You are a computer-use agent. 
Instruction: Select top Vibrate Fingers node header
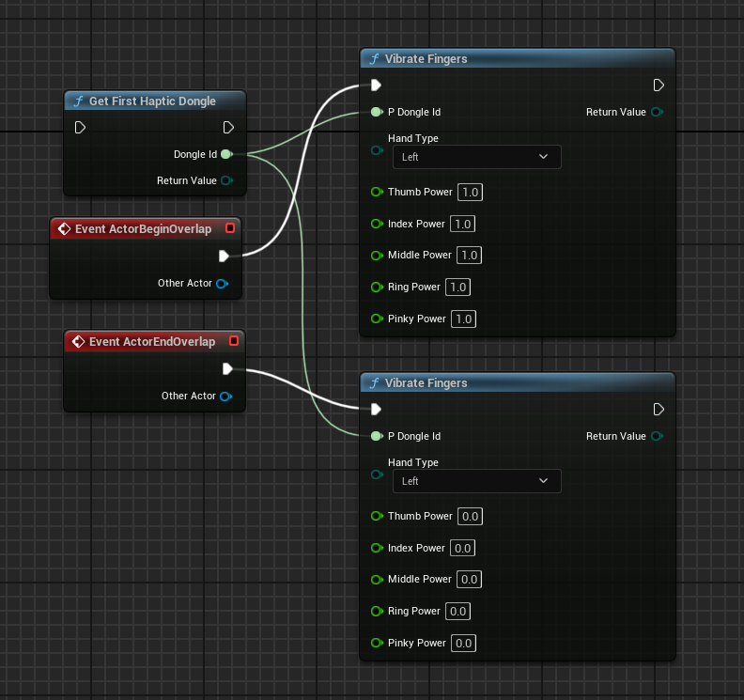(517, 59)
